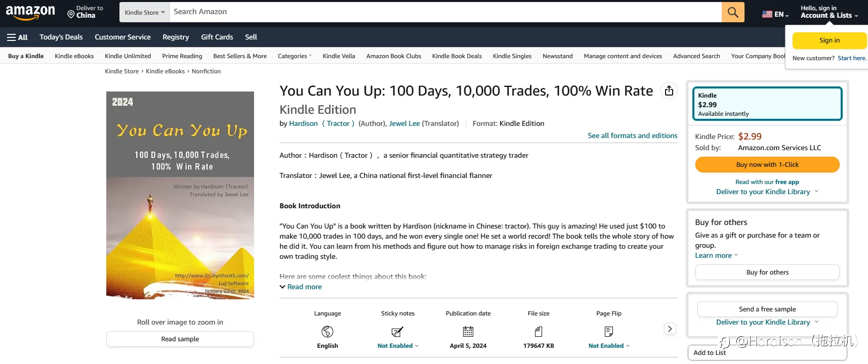Open Best Sellers & More subnav item
The image size is (868, 364).
click(x=240, y=56)
